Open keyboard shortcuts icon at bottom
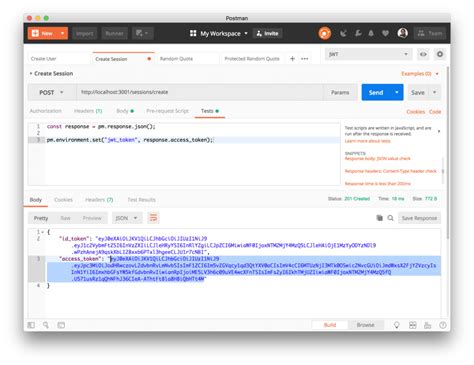The height and width of the screenshot is (365, 474). click(x=427, y=325)
